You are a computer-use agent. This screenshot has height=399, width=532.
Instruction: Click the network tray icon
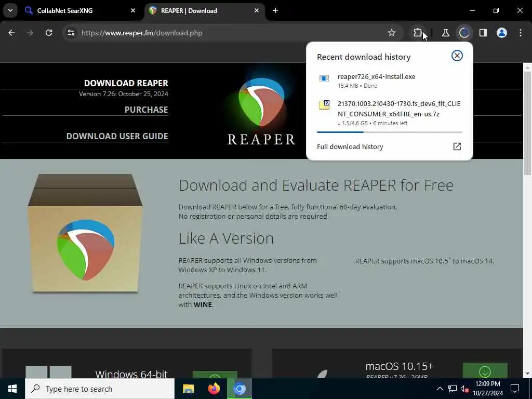tap(453, 389)
